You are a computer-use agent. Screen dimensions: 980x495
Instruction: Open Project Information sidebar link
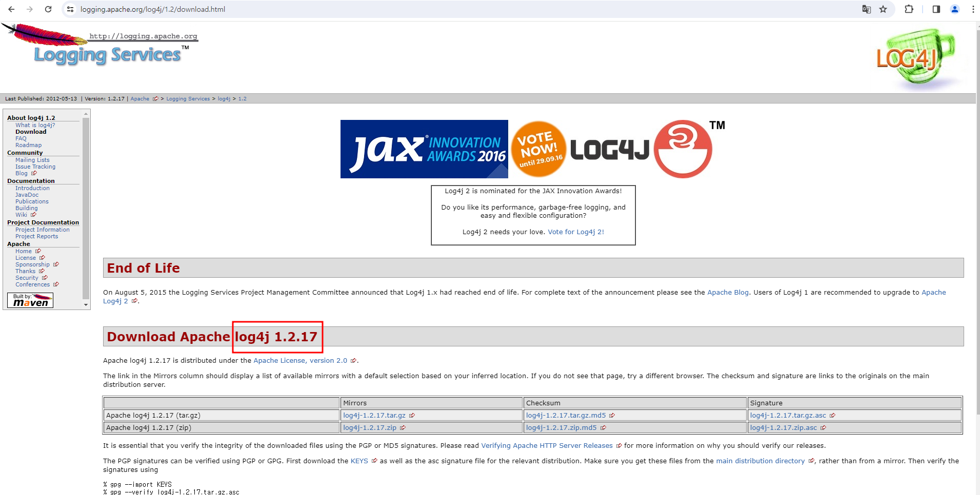click(x=43, y=230)
